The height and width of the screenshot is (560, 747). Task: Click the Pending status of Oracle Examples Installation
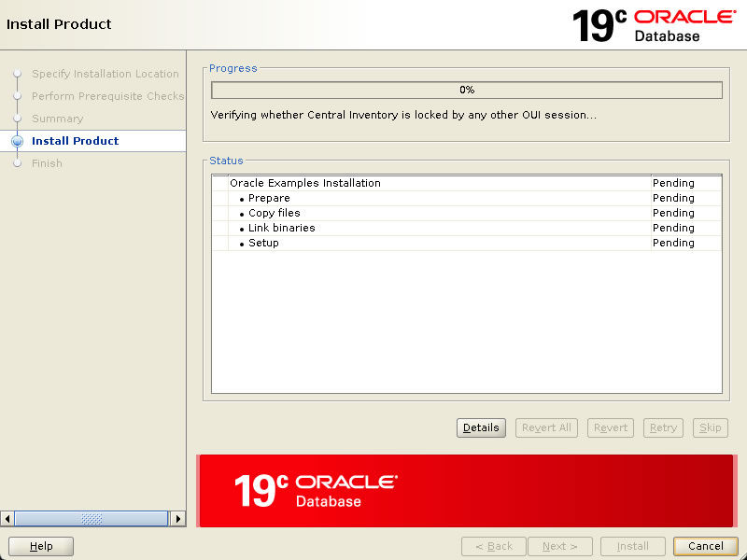tap(673, 183)
